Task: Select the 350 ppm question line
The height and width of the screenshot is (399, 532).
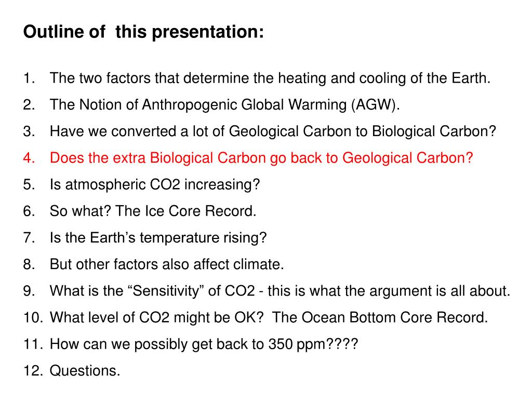Action: click(x=204, y=344)
